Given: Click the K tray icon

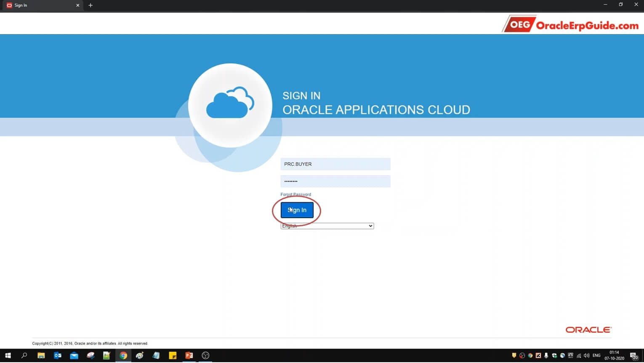Looking at the screenshot, I should point(538,356).
